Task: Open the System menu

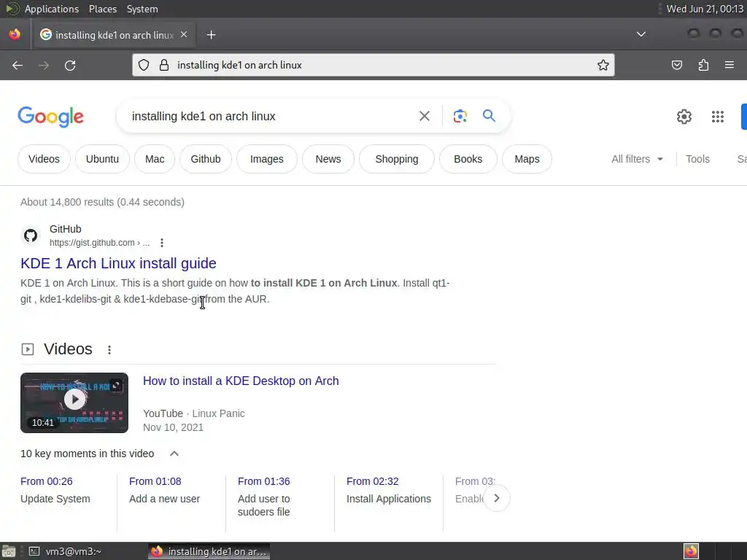Action: click(x=142, y=9)
